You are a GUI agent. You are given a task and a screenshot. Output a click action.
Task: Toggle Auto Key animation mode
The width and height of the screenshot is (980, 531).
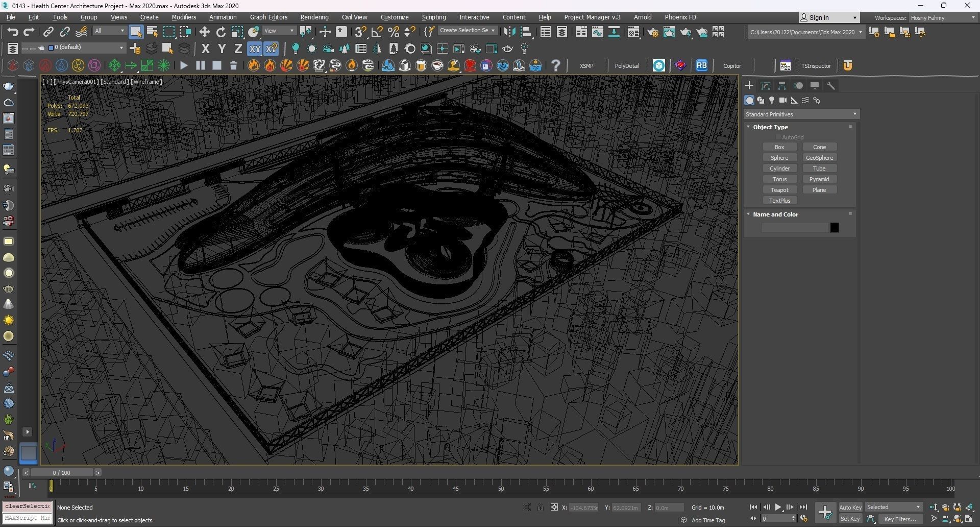[x=850, y=508]
